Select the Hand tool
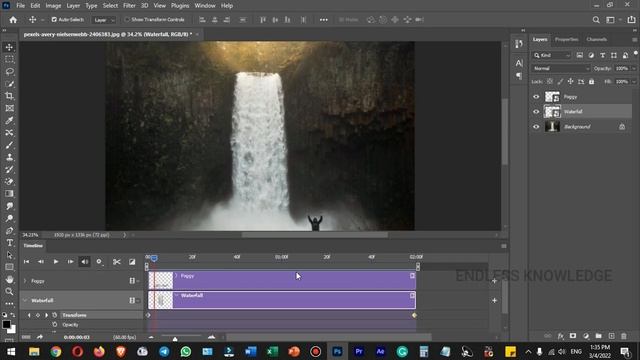640x360 pixels. [x=9, y=280]
